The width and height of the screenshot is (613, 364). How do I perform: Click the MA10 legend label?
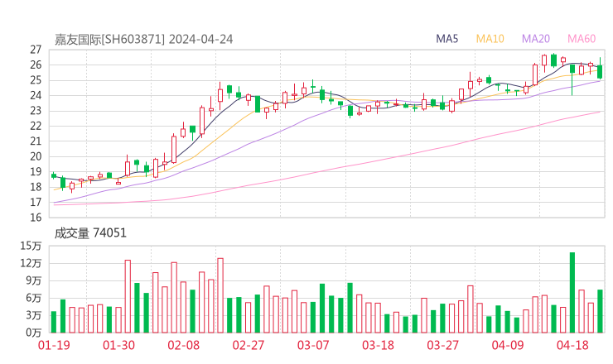[490, 39]
